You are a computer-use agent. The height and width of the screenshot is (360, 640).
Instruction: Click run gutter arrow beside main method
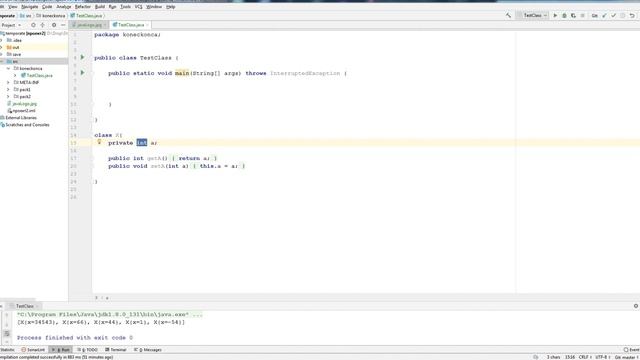coord(82,73)
